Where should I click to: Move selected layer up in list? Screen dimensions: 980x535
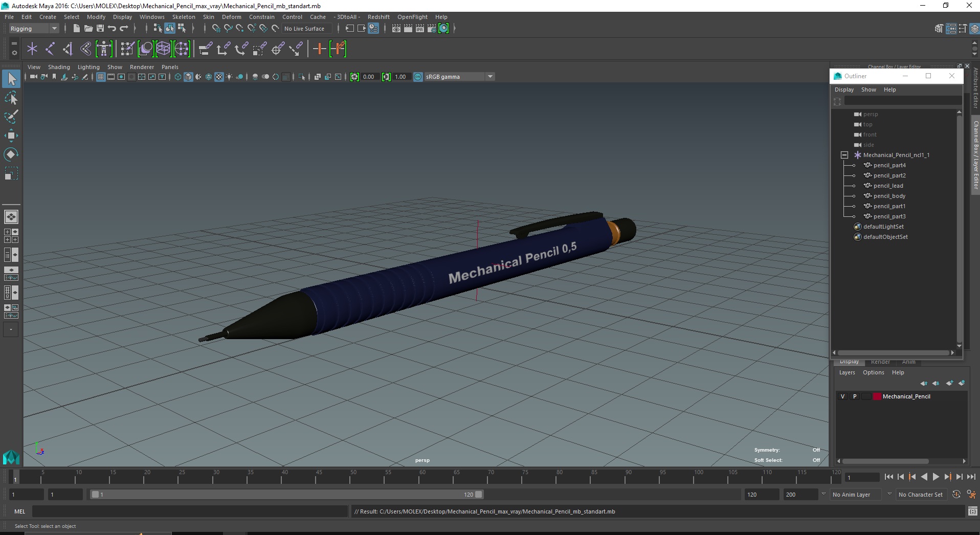[x=924, y=383]
